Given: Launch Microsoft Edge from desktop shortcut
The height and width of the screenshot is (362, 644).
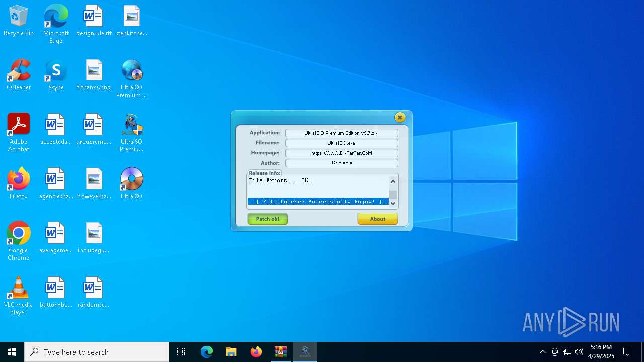Looking at the screenshot, I should pyautogui.click(x=56, y=24).
